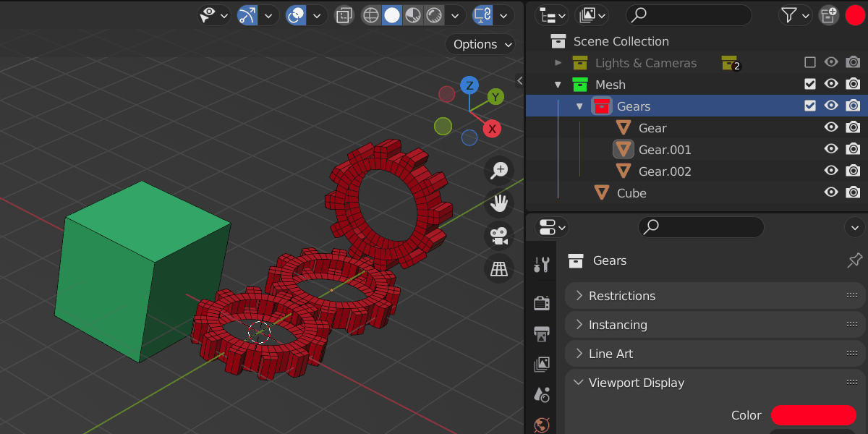This screenshot has height=434, width=868.
Task: Open the View Layer properties tab
Action: (542, 364)
